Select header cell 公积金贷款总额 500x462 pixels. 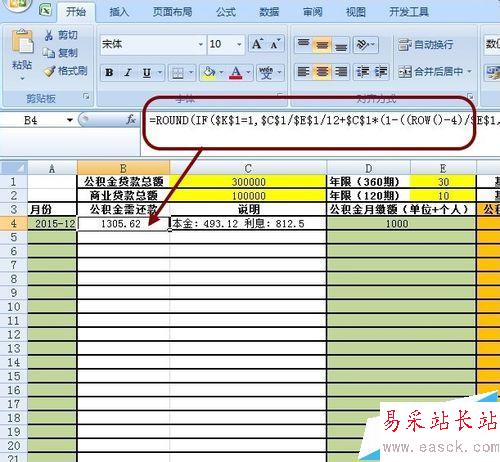(x=123, y=182)
